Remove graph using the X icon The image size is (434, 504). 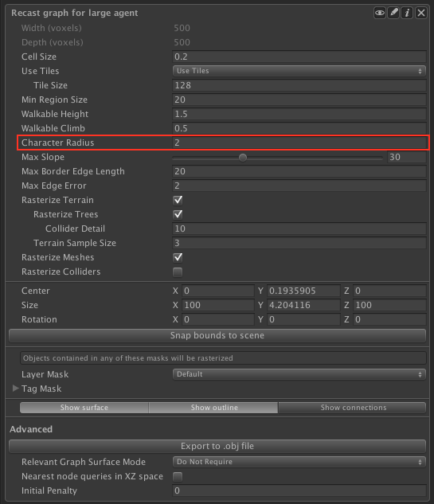(x=420, y=13)
